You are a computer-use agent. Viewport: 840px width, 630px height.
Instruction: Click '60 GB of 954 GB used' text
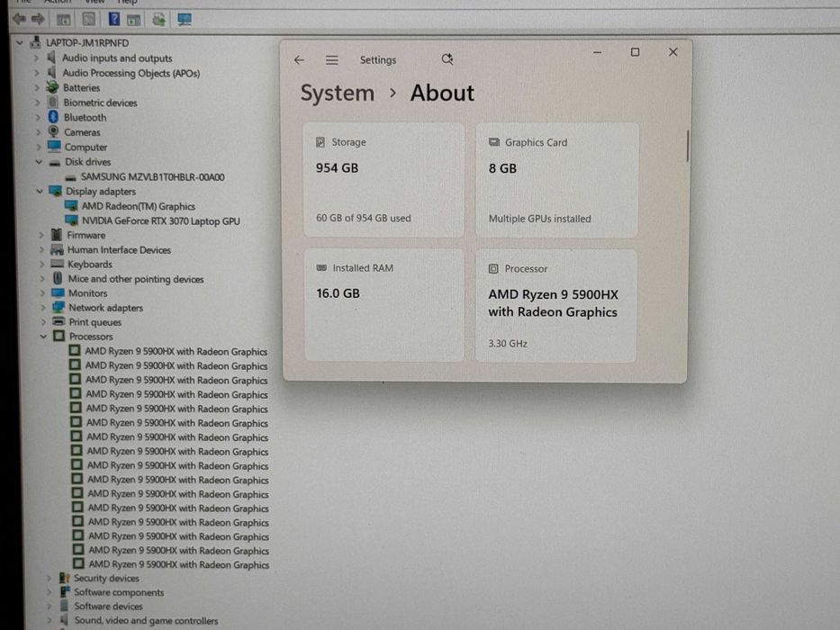coord(363,218)
